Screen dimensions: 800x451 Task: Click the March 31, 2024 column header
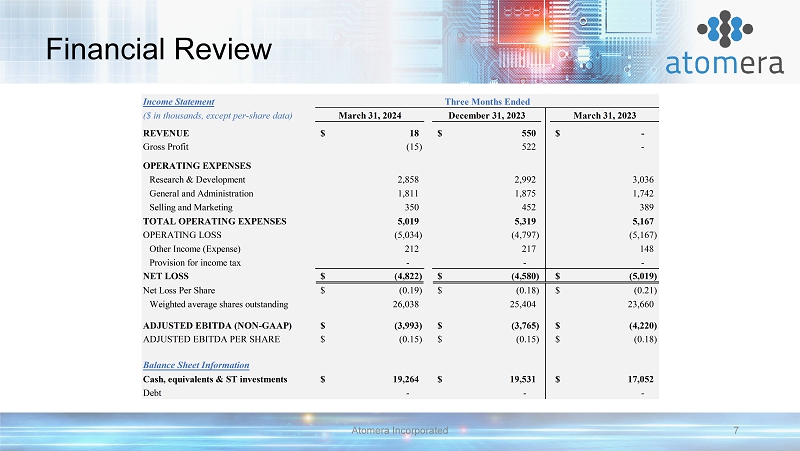pos(373,116)
